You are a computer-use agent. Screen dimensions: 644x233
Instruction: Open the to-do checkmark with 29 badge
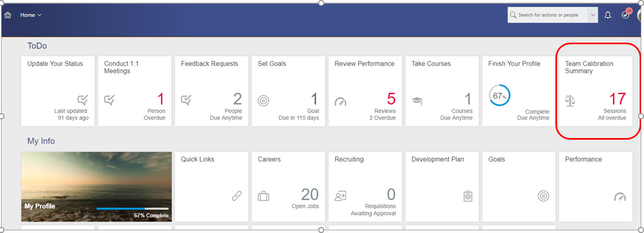click(626, 15)
